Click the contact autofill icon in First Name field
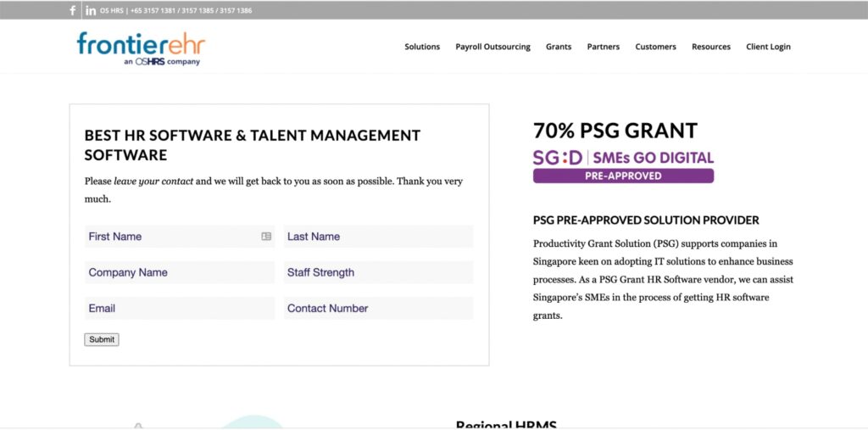 pos(266,237)
